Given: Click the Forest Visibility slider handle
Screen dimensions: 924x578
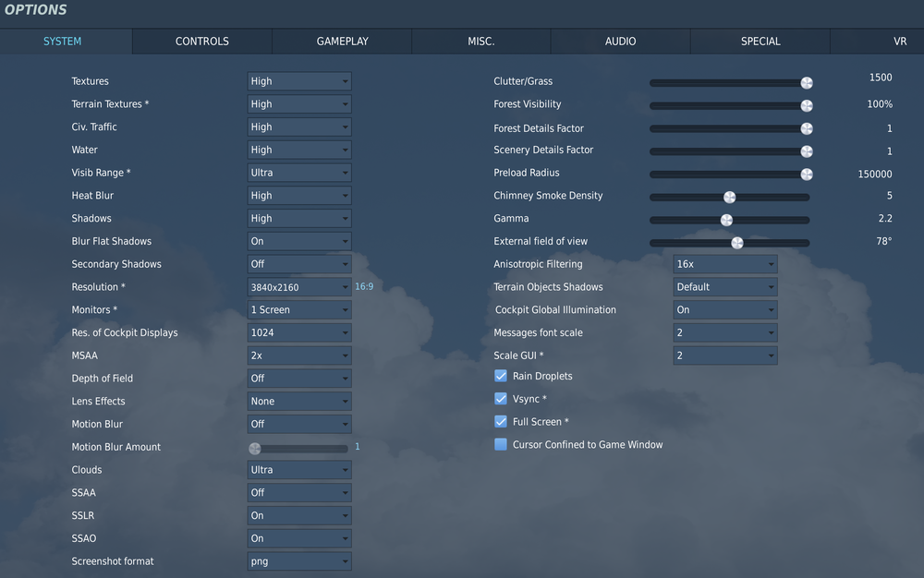Looking at the screenshot, I should [807, 106].
